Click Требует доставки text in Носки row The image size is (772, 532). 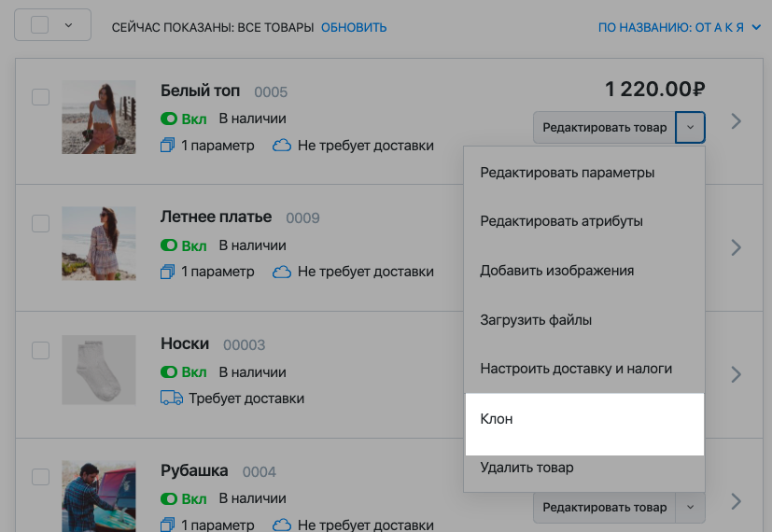click(x=246, y=399)
